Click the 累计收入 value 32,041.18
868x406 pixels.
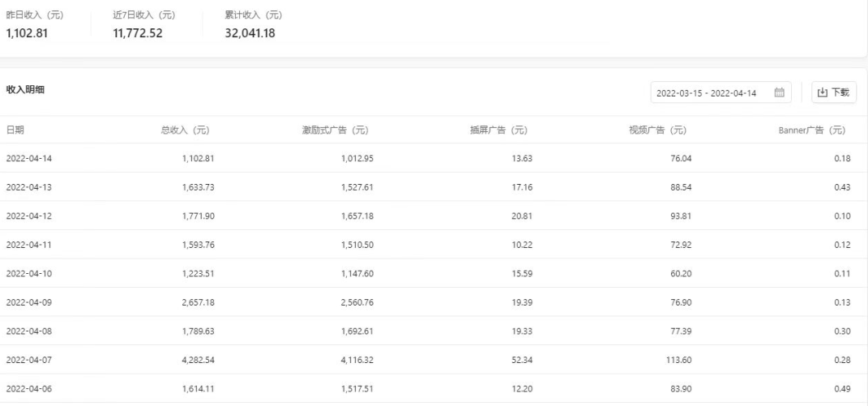(250, 33)
